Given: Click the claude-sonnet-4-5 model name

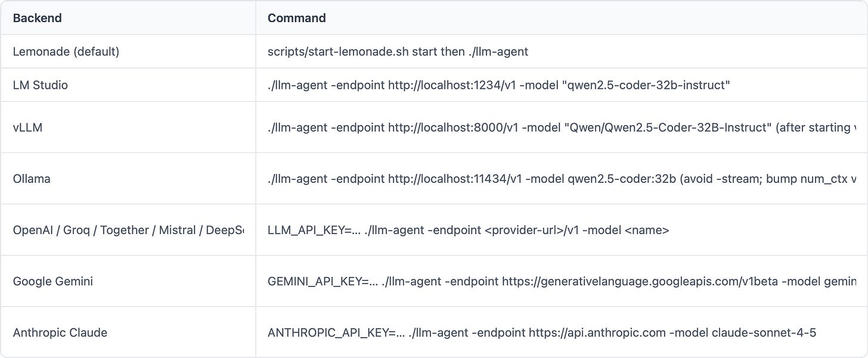Looking at the screenshot, I should pyautogui.click(x=764, y=332).
